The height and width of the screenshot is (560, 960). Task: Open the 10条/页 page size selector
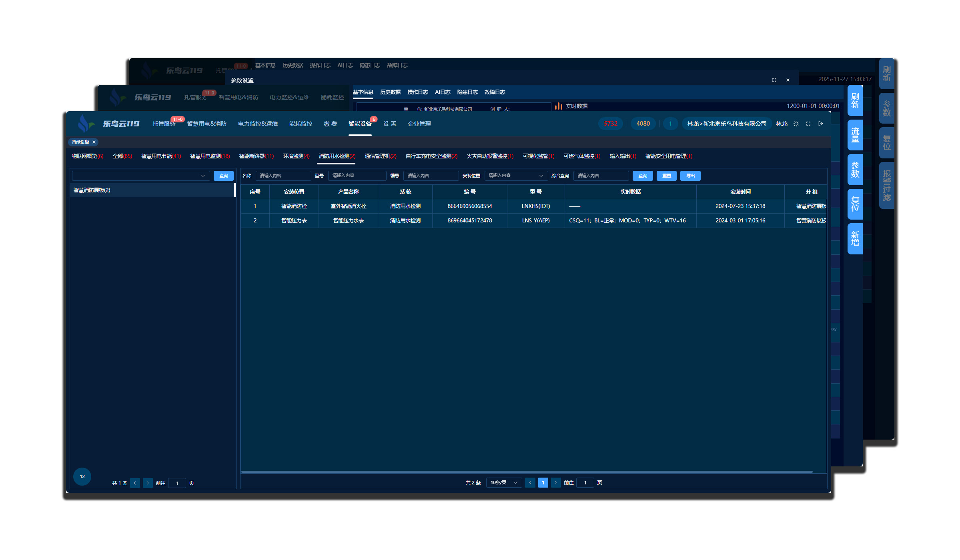pos(504,482)
